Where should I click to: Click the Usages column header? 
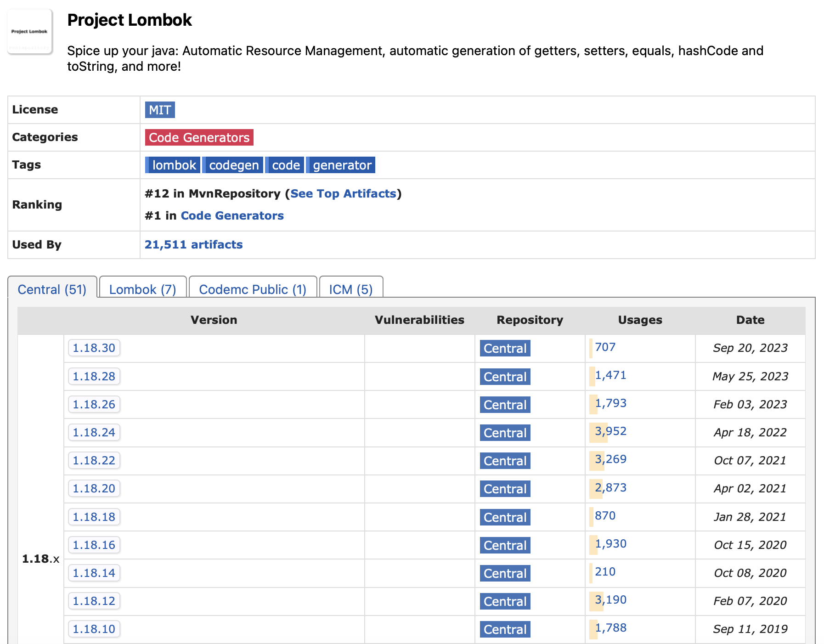click(640, 320)
